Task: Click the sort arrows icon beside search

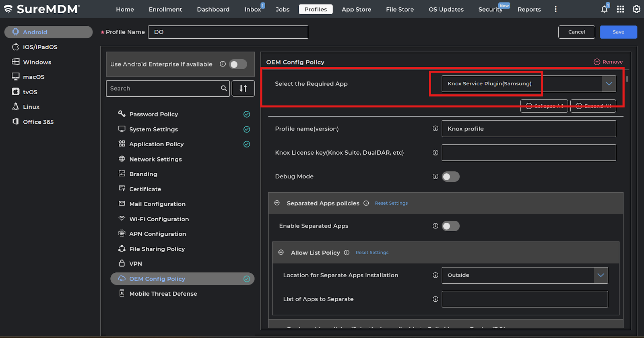Action: point(243,88)
